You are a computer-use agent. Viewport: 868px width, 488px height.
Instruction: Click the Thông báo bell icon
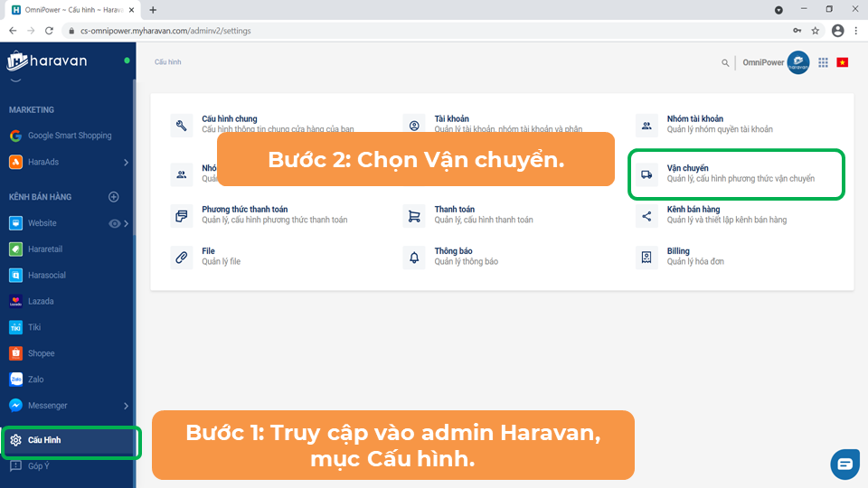pyautogui.click(x=414, y=258)
